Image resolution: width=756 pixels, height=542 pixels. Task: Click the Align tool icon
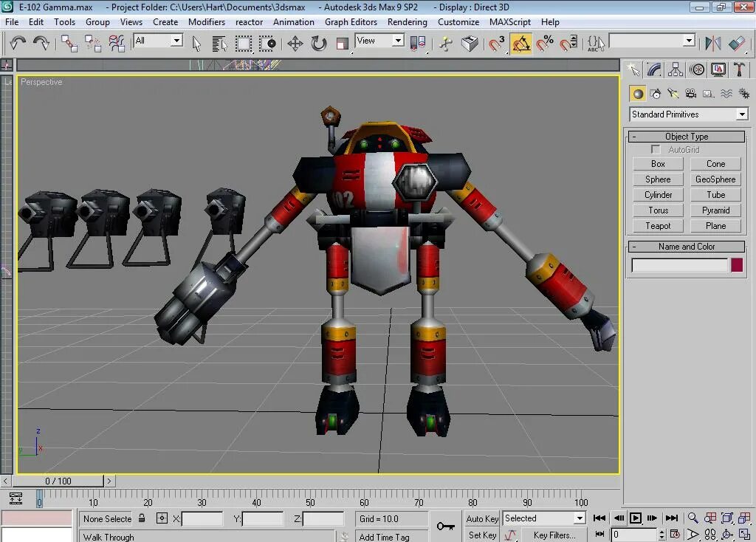[x=737, y=44]
